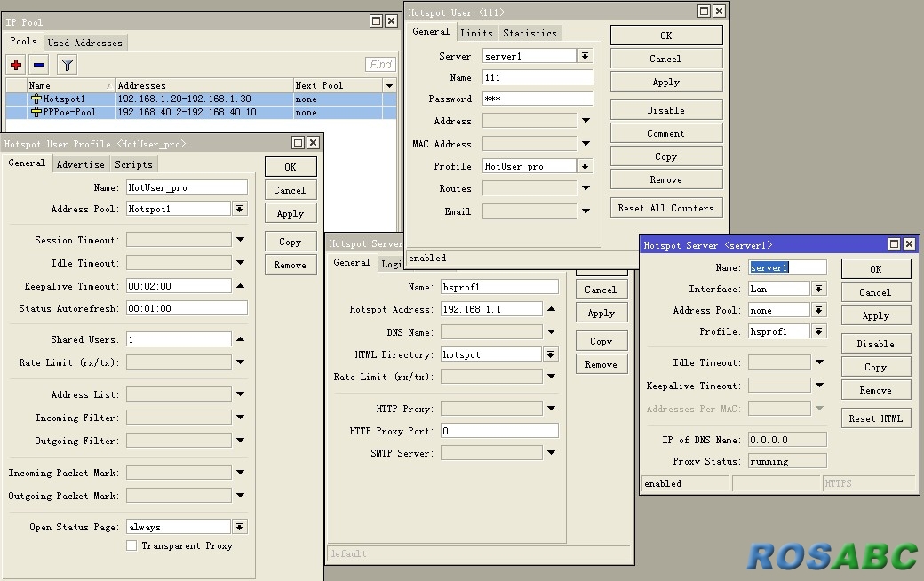Open the Pools tab in IP Pool
The width and height of the screenshot is (924, 581).
point(24,41)
